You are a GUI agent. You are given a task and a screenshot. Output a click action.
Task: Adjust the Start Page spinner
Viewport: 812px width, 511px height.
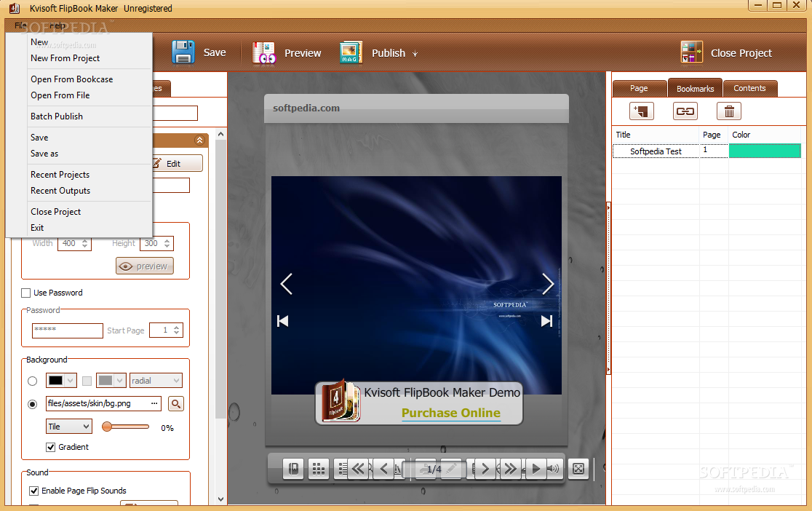coord(177,330)
